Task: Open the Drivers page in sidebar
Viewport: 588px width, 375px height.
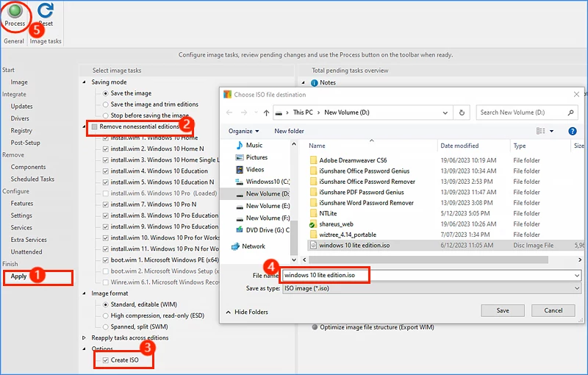Action: click(x=20, y=118)
